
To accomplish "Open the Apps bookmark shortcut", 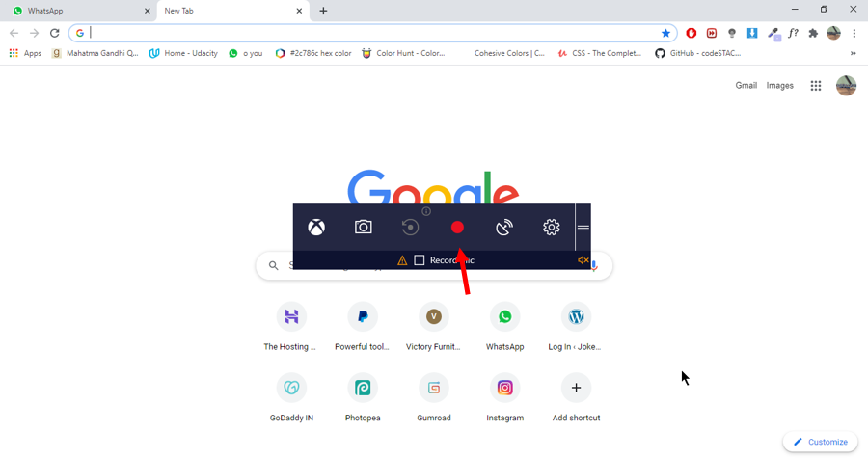I will pos(25,53).
